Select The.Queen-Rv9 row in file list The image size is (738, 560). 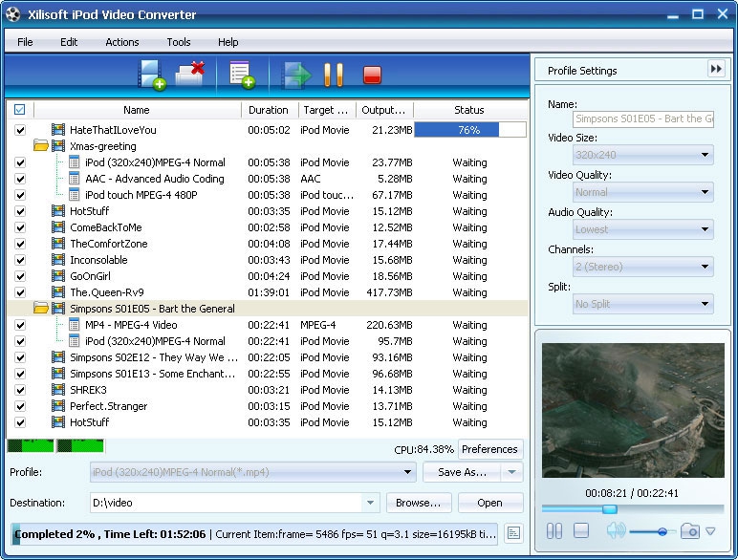[107, 292]
